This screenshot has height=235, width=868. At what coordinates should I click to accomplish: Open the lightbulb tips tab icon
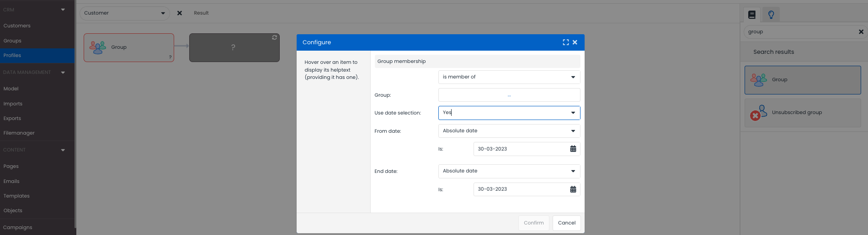pos(771,15)
